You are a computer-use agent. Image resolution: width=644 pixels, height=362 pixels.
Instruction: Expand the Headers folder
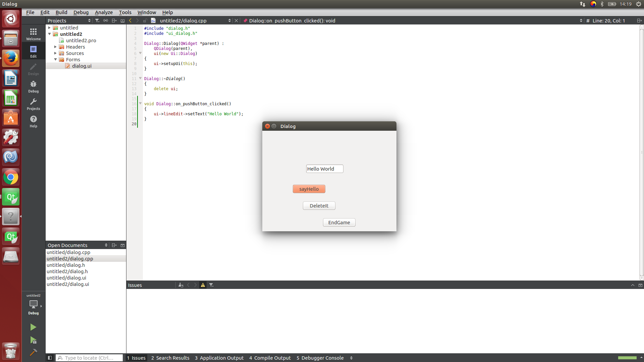pyautogui.click(x=55, y=47)
